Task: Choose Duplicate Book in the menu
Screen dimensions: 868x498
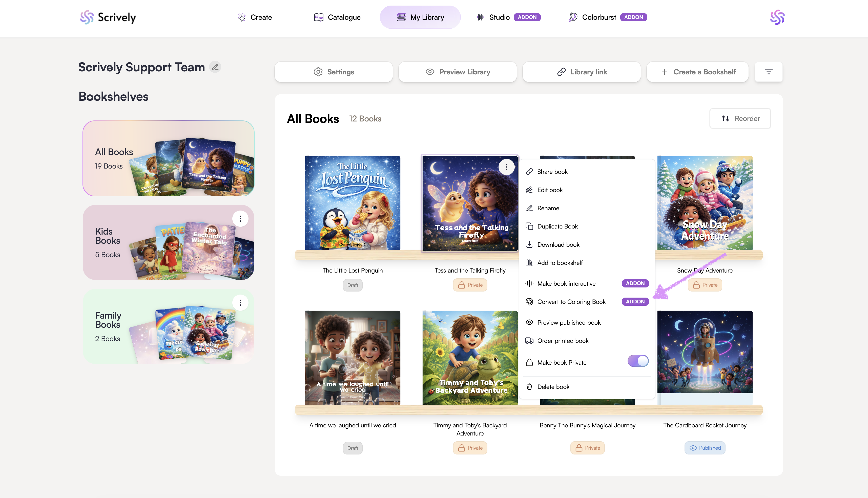Action: (x=557, y=226)
